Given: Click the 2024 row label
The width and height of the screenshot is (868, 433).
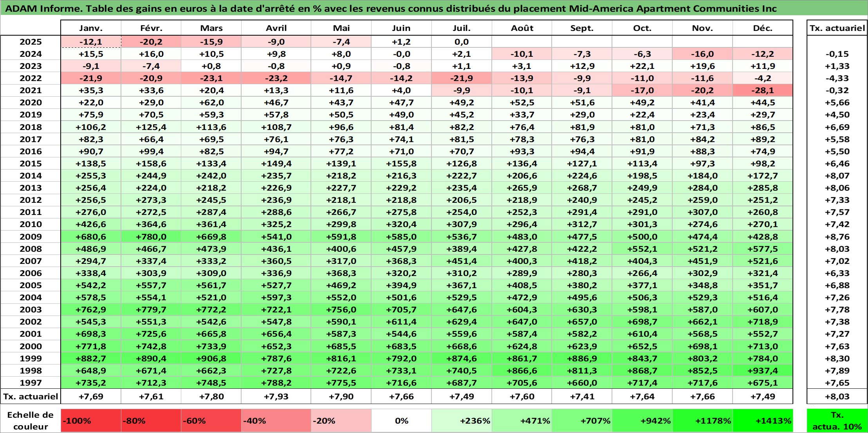Looking at the screenshot, I should coord(31,54).
